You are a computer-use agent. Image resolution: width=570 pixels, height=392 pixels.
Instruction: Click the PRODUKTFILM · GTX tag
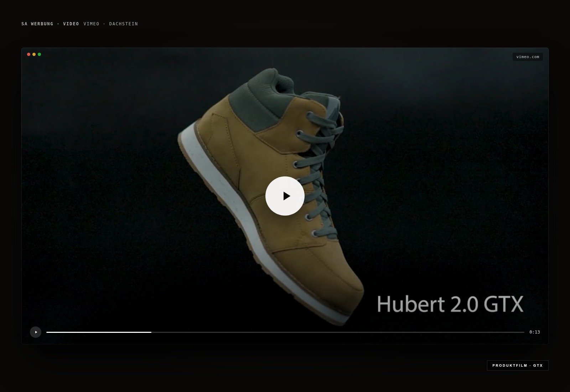pos(518,365)
